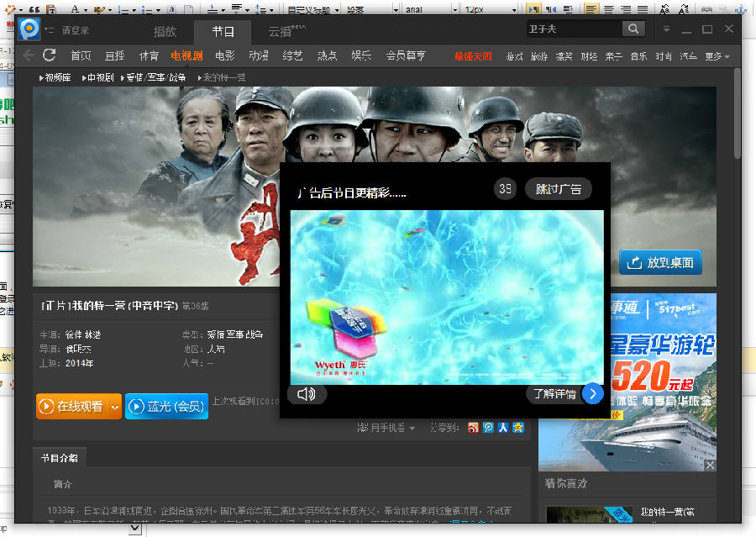Click the blue arrow next to 了解详情
Image resolution: width=756 pixels, height=537 pixels.
pos(593,393)
